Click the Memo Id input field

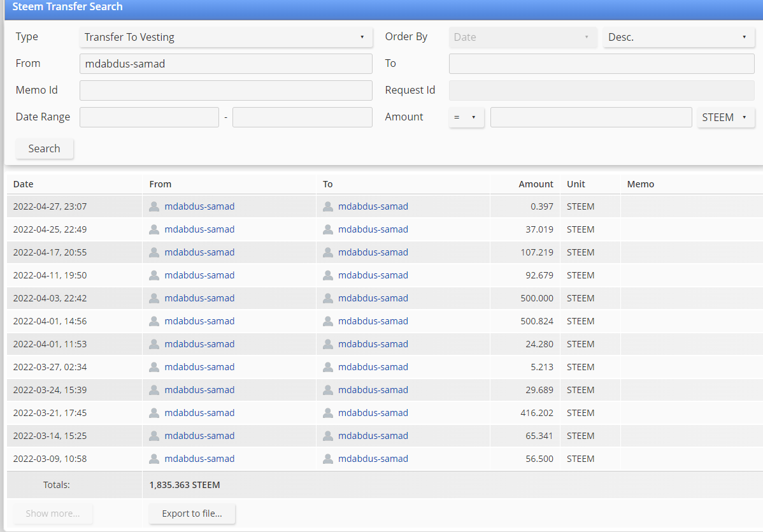point(226,90)
